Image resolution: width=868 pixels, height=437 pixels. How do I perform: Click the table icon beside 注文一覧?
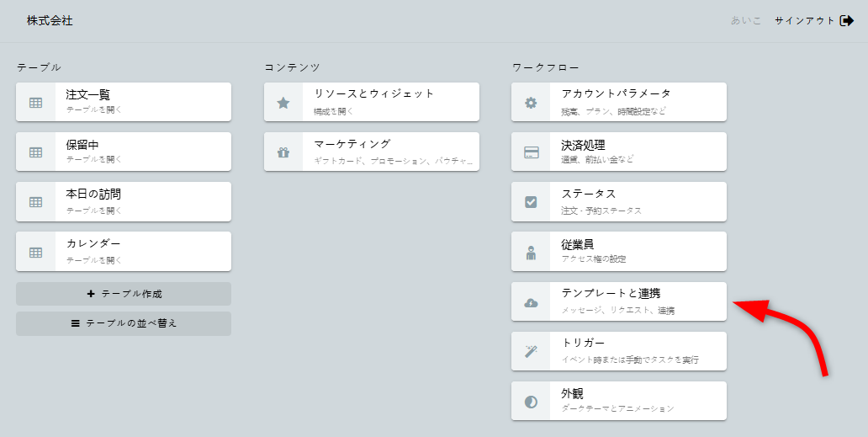point(35,103)
